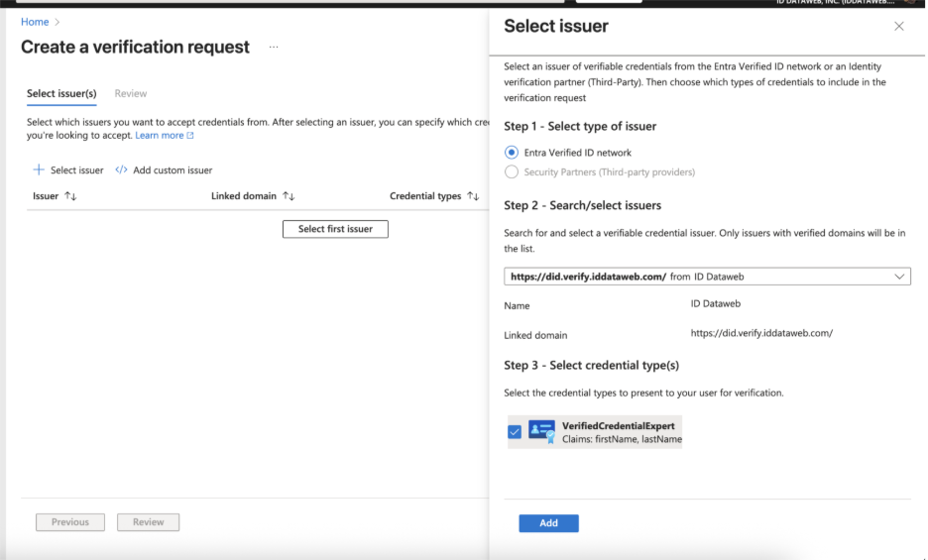Click the external link icon after Learn more

point(190,136)
